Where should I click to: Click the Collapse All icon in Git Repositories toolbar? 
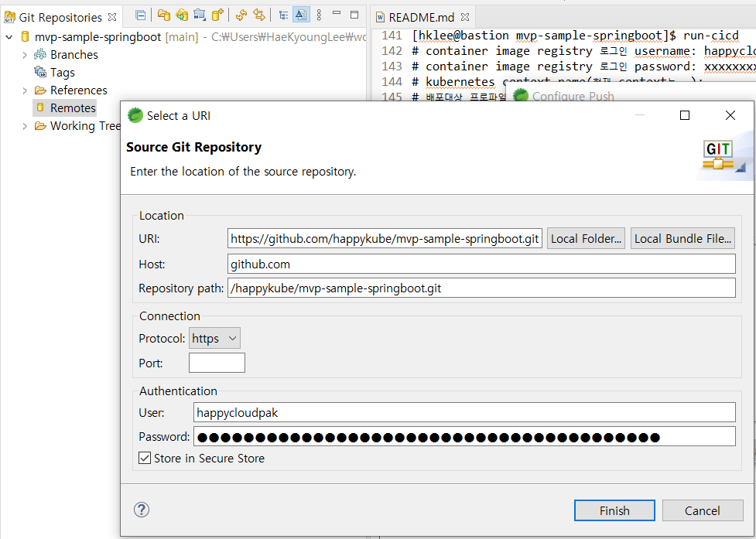(x=140, y=15)
